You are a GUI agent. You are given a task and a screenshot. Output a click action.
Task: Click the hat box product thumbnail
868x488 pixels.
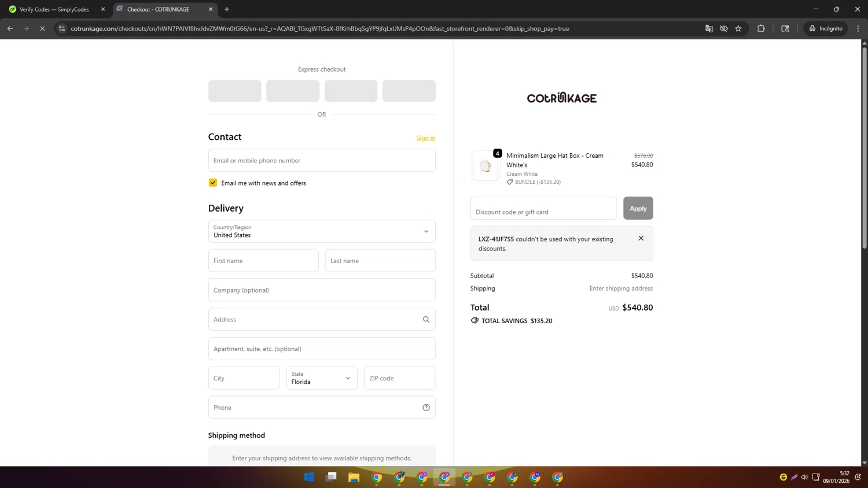point(486,166)
